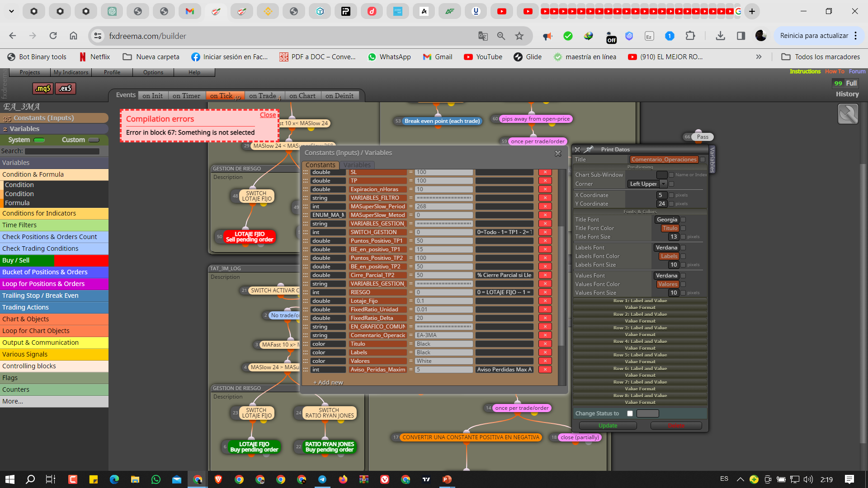
Task: Grab the drag handle of the TP row
Action: click(x=306, y=181)
